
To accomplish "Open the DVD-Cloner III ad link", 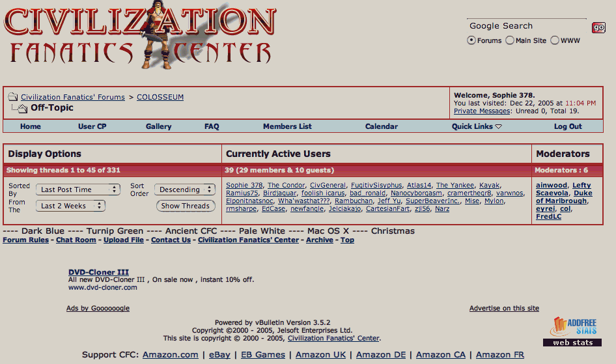I will pos(98,272).
